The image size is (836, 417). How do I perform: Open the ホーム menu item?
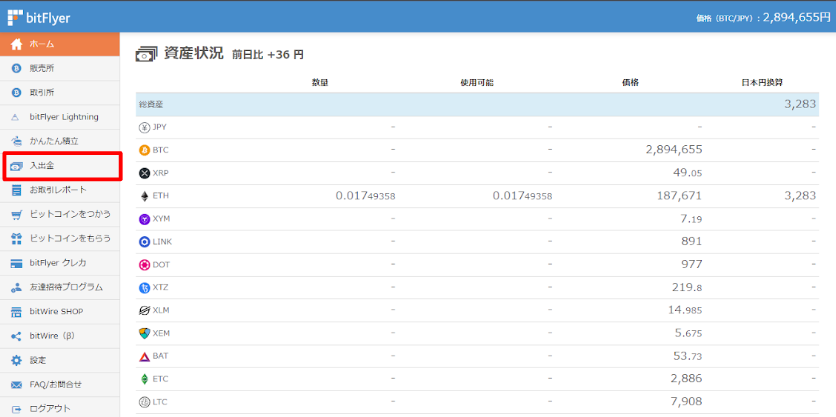click(60, 44)
